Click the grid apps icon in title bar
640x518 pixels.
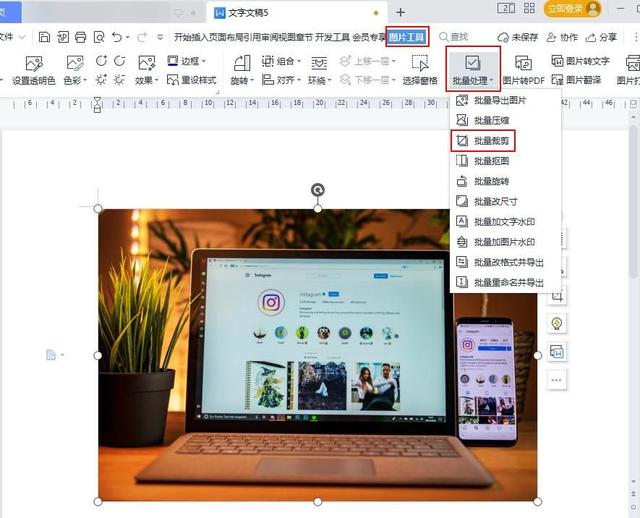point(529,8)
